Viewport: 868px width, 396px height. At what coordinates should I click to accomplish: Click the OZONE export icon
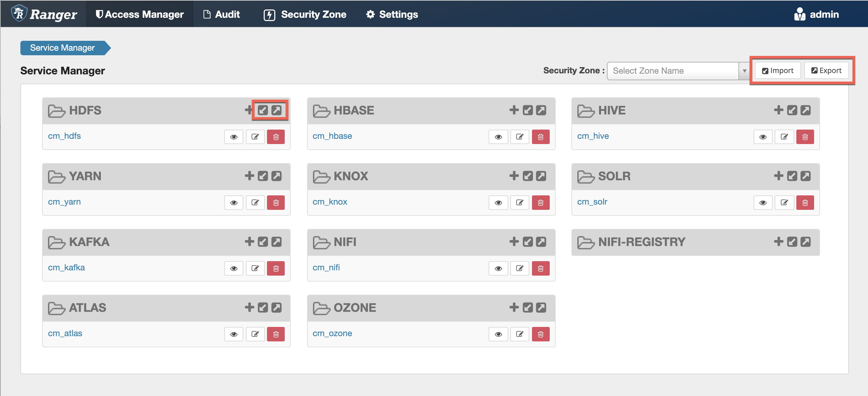pyautogui.click(x=541, y=308)
